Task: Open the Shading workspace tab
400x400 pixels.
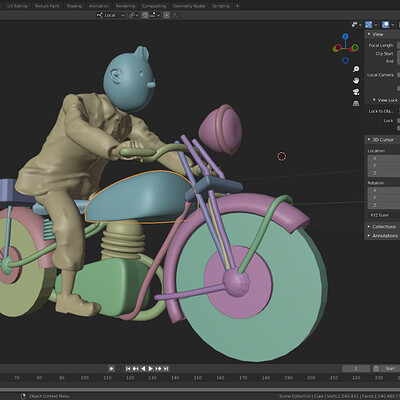Action: (74, 6)
